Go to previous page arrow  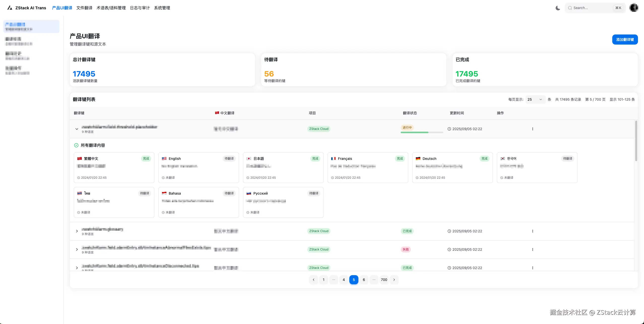(x=313, y=280)
